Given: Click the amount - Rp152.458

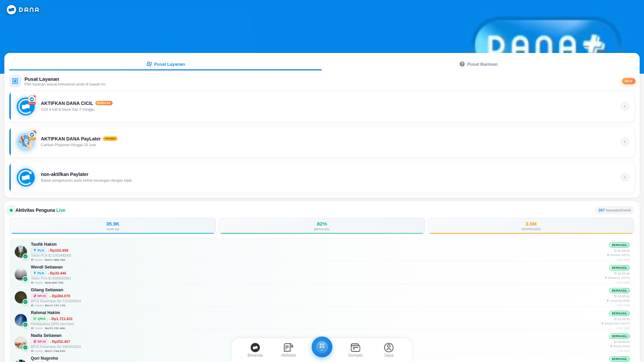Looking at the screenshot, I should tap(58, 250).
